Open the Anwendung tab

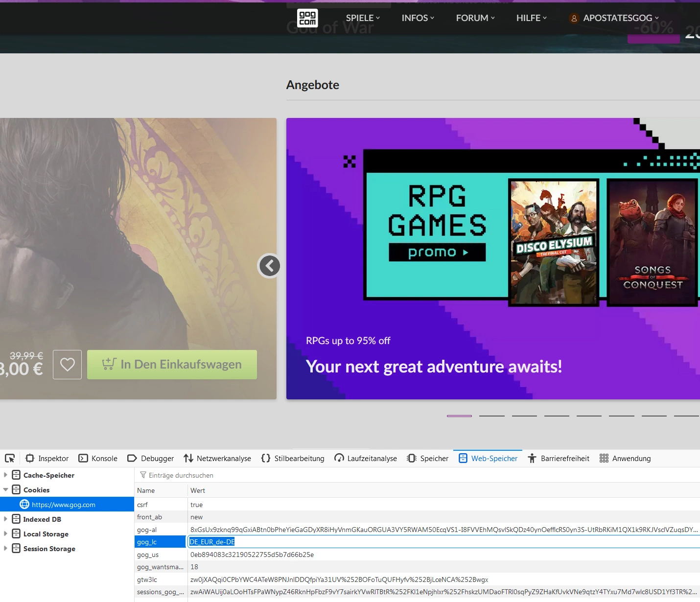click(x=625, y=458)
